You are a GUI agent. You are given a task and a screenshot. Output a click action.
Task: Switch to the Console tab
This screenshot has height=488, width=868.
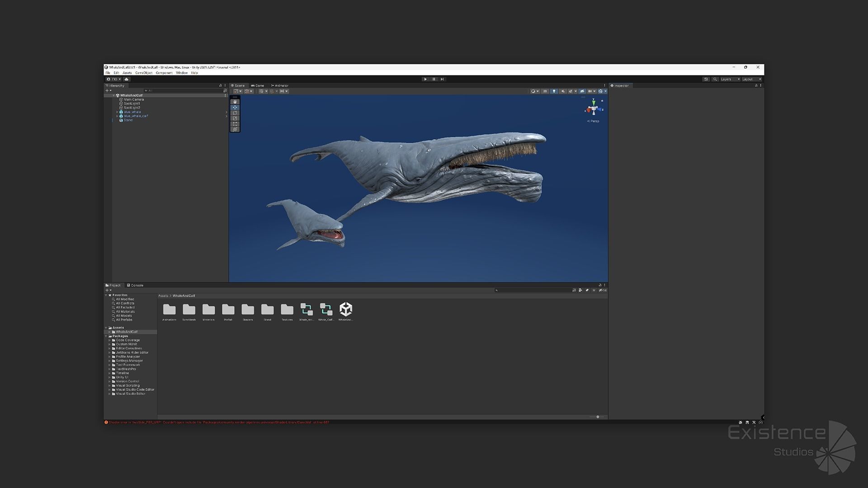pos(135,285)
